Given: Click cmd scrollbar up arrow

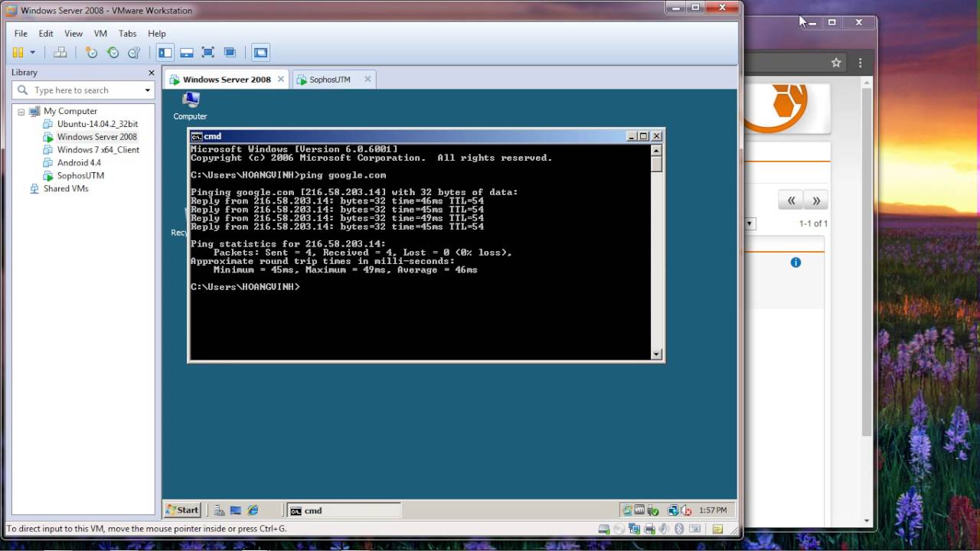Looking at the screenshot, I should click(657, 149).
